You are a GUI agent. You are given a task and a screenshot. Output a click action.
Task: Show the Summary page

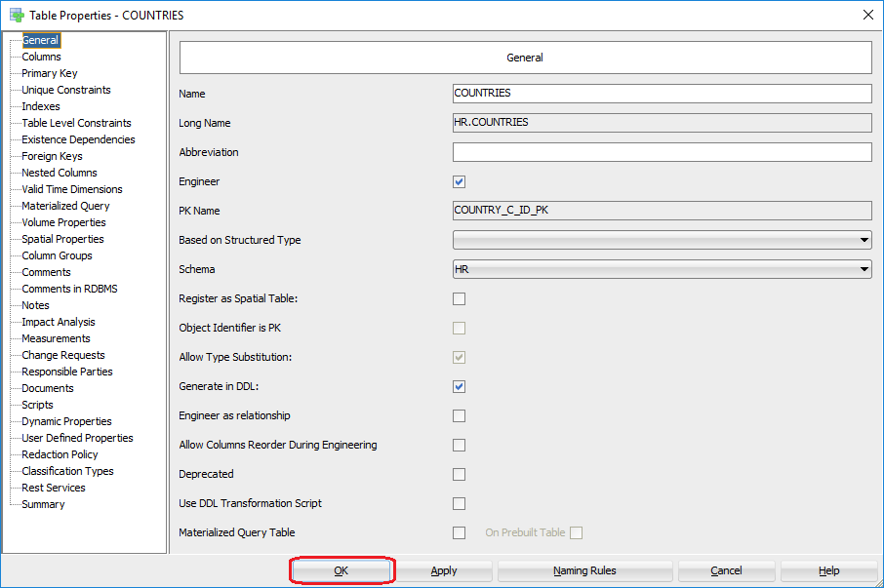tap(43, 504)
